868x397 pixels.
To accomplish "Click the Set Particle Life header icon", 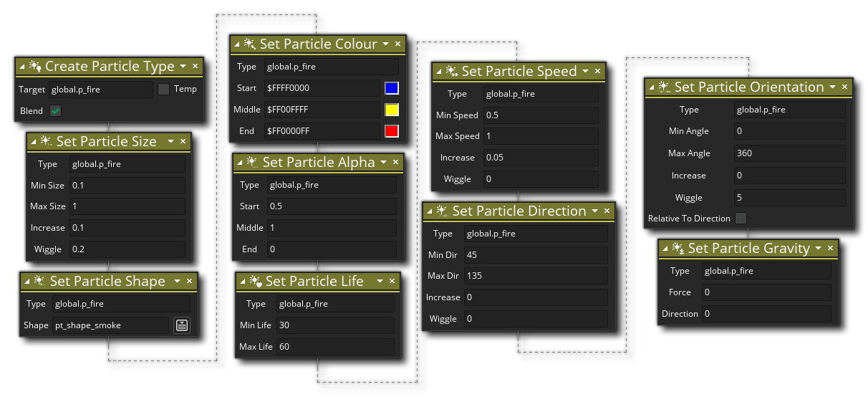I will [x=255, y=282].
